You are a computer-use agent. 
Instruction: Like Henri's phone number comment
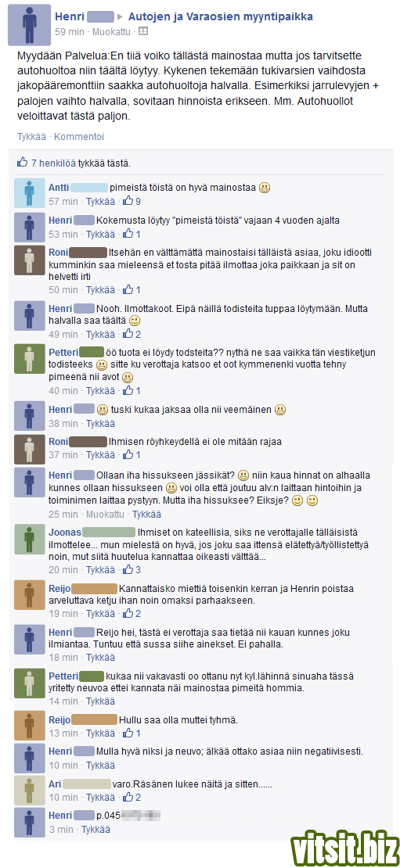point(95,830)
